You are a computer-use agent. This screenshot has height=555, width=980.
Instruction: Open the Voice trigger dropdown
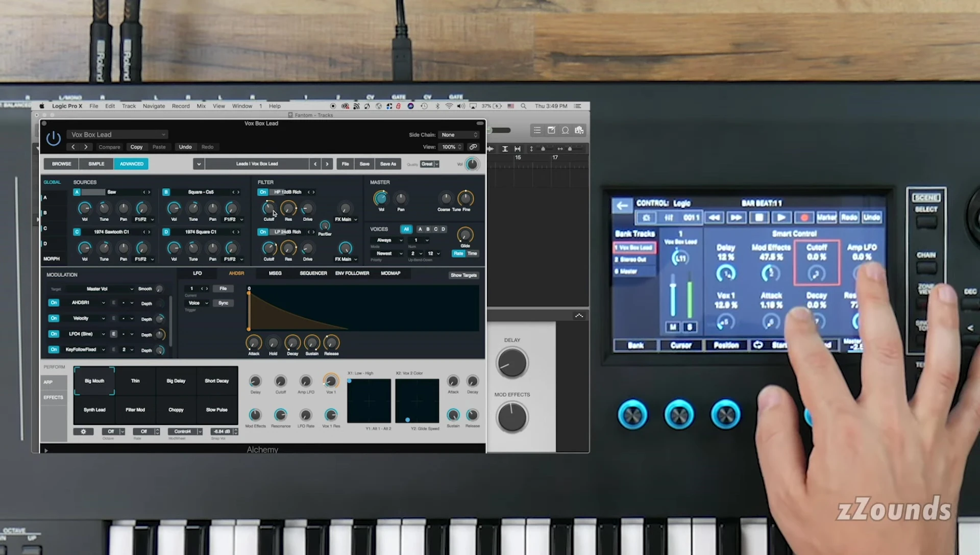(x=197, y=303)
